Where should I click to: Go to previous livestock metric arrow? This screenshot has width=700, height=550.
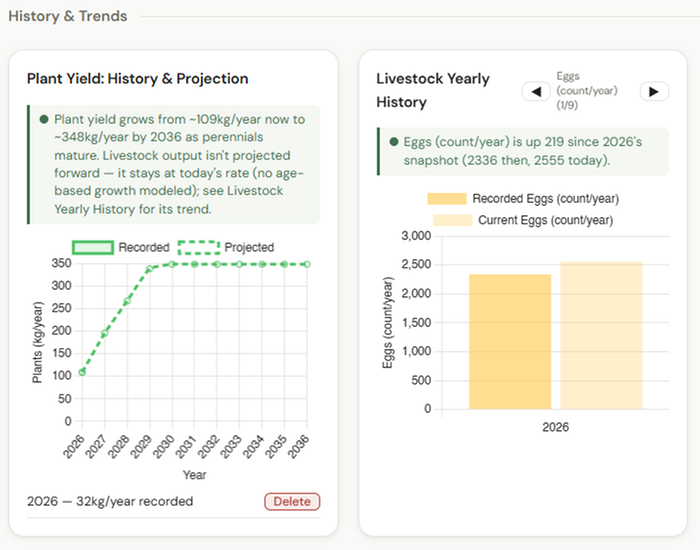(536, 92)
